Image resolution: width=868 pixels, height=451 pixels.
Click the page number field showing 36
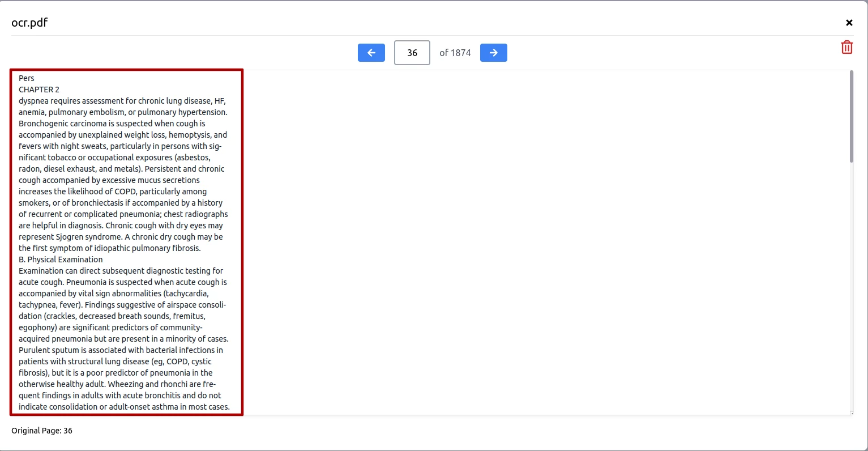(x=412, y=53)
